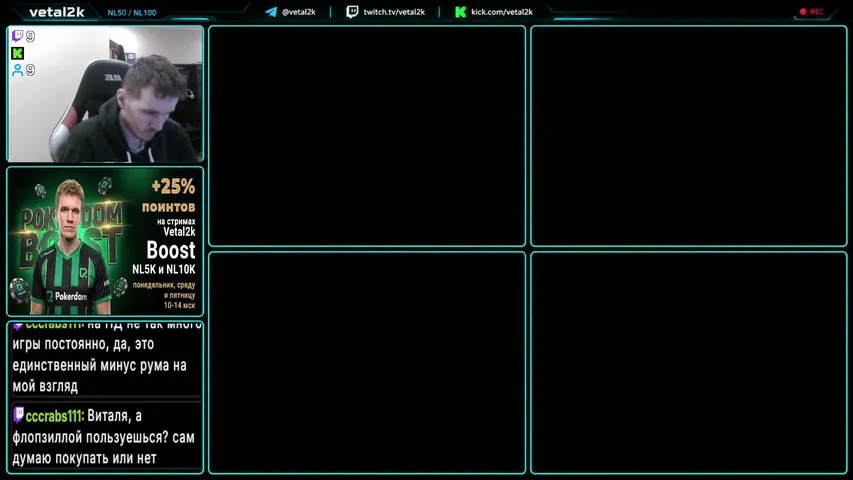Click Twitch badge next to cccrabs111 question
The image size is (853, 480).
click(18, 415)
